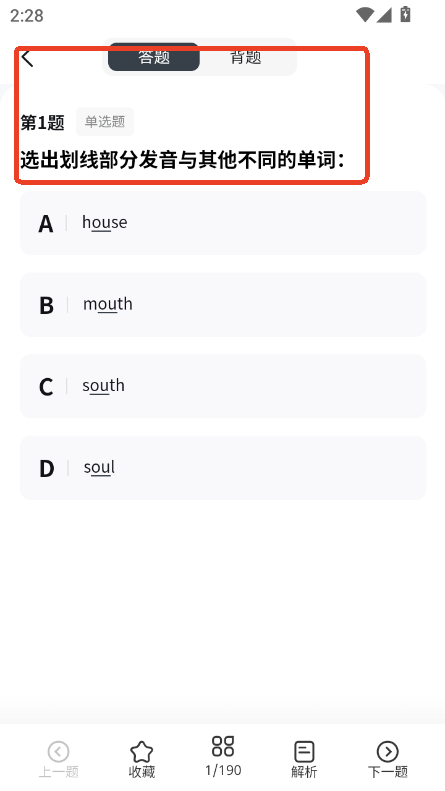
Task: Tap the letter A option label
Action: click(x=45, y=223)
